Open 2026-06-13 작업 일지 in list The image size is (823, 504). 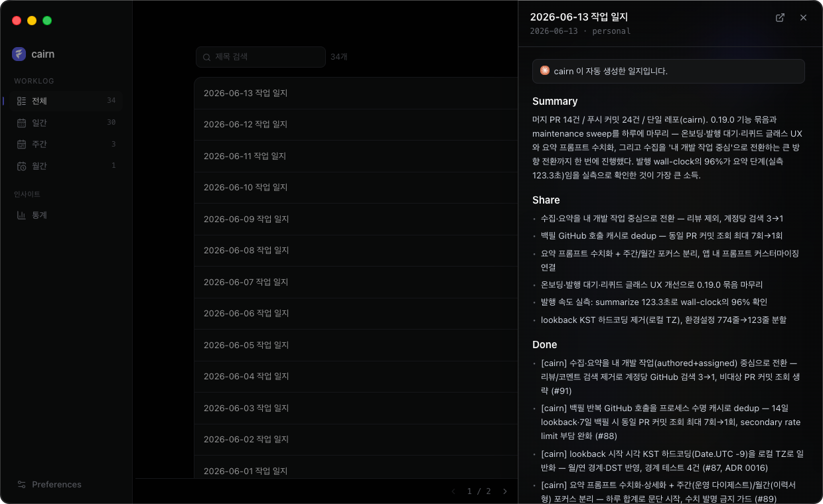click(356, 93)
